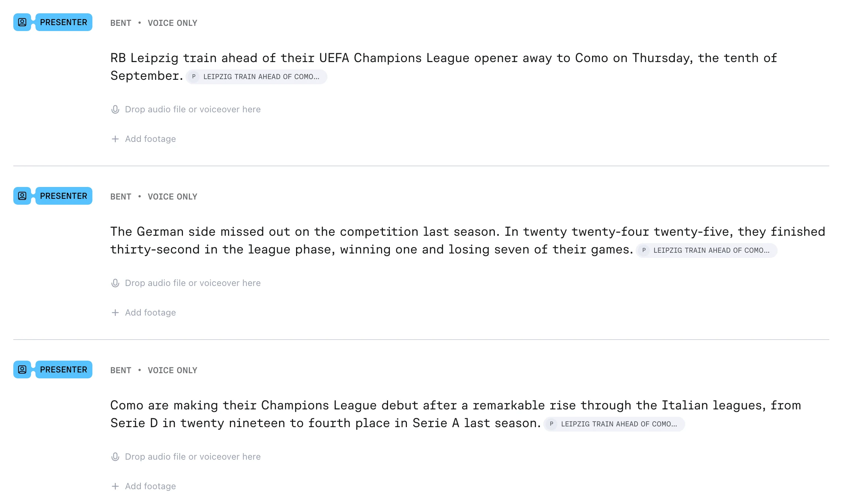Screen dimensions: 850x504
Task: Click BENT voice name in first block
Action: point(121,23)
